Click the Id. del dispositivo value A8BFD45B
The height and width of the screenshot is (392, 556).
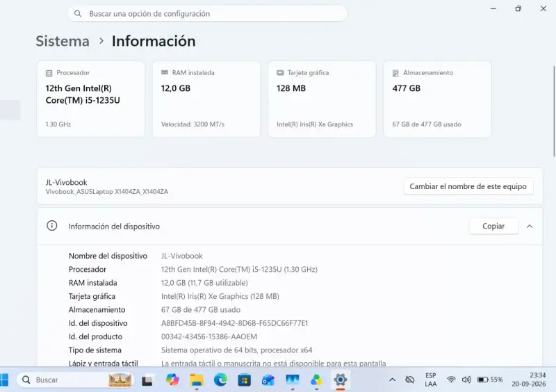click(234, 323)
